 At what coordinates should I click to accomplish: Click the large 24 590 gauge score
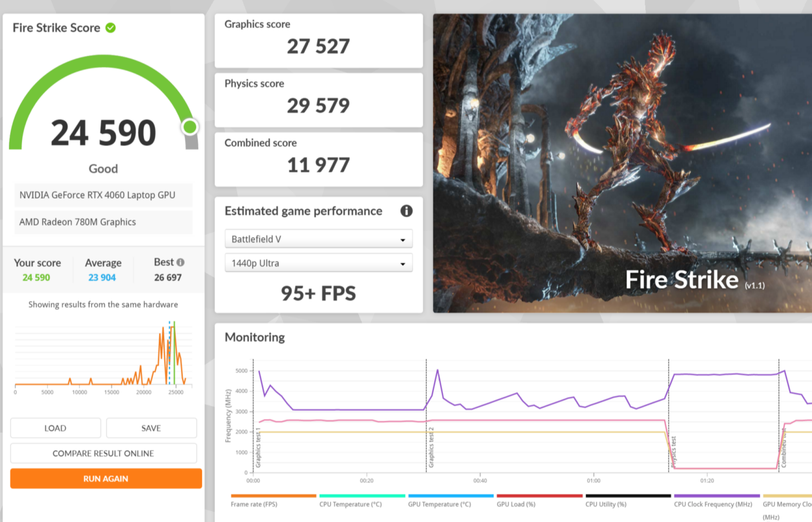[x=103, y=133]
